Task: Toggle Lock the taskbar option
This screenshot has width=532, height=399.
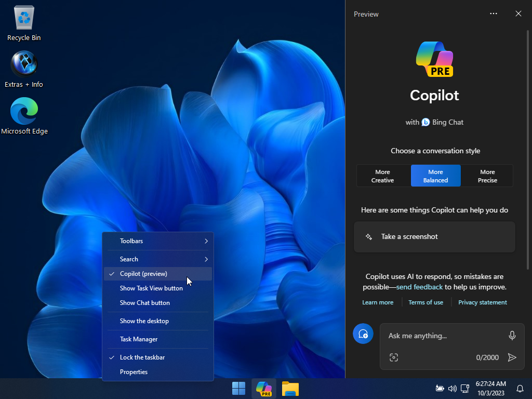Action: [142, 357]
